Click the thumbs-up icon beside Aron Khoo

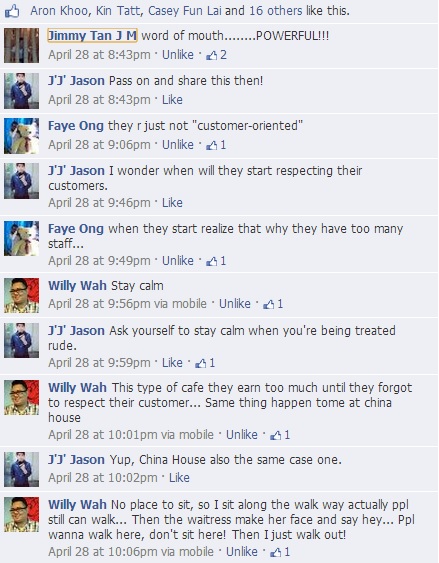click(12, 12)
